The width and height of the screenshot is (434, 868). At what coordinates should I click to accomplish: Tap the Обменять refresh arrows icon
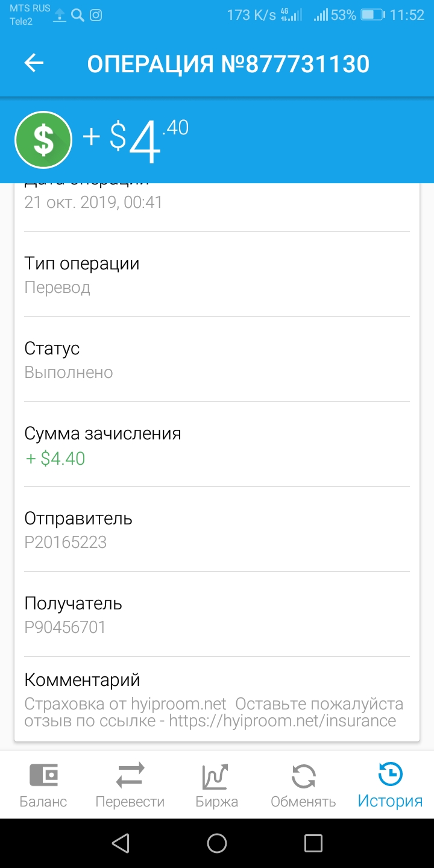tap(303, 776)
